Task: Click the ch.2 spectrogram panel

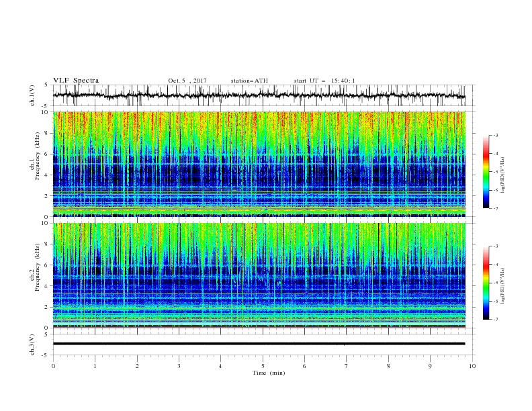Action: click(x=259, y=275)
